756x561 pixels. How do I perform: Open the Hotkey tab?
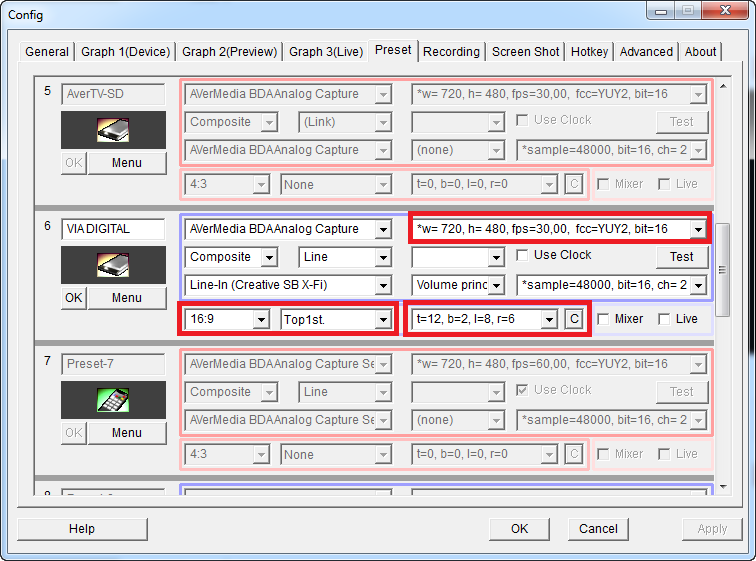pyautogui.click(x=589, y=52)
